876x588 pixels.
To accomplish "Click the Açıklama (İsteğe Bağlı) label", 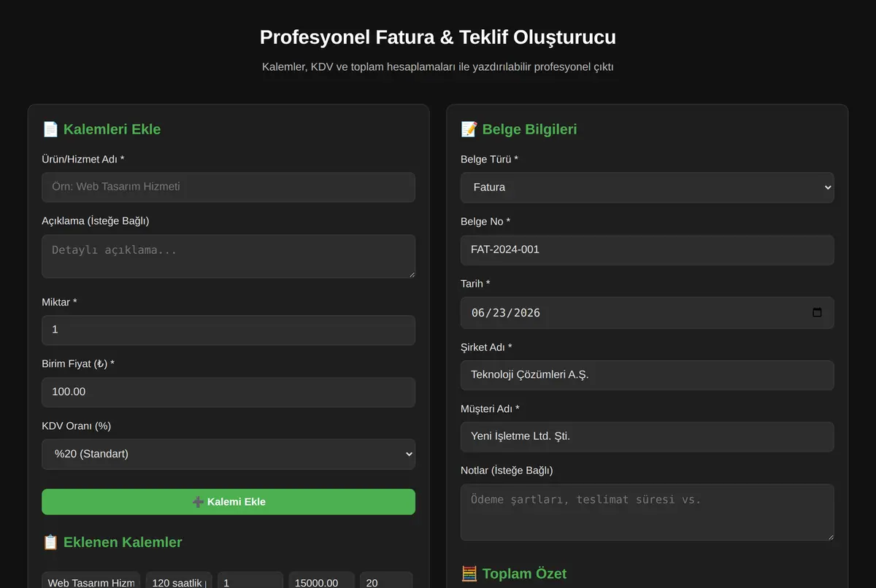I will pos(96,221).
